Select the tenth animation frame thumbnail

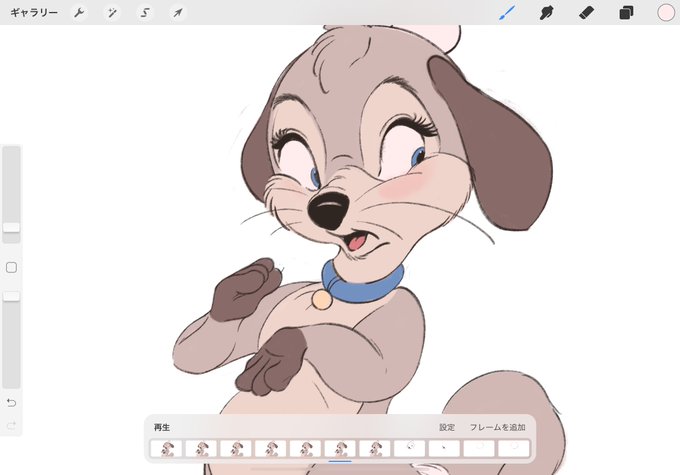pos(479,449)
